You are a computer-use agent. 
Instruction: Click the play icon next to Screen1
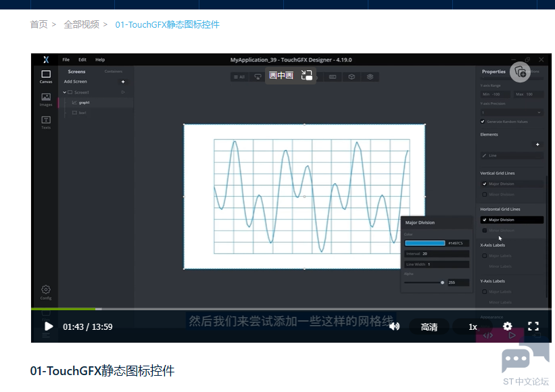pos(123,93)
